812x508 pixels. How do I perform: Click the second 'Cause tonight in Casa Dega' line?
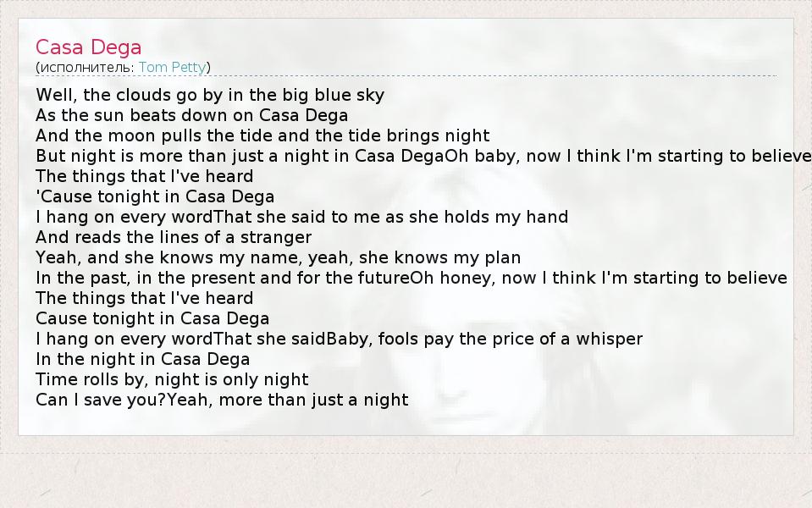click(152, 318)
